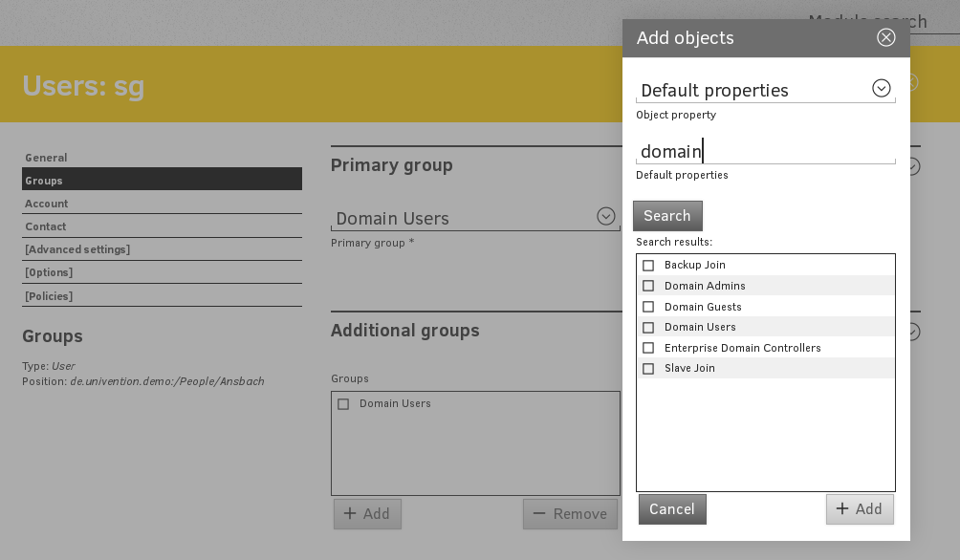960x560 pixels.
Task: Open the Contact tab
Action: 46,226
